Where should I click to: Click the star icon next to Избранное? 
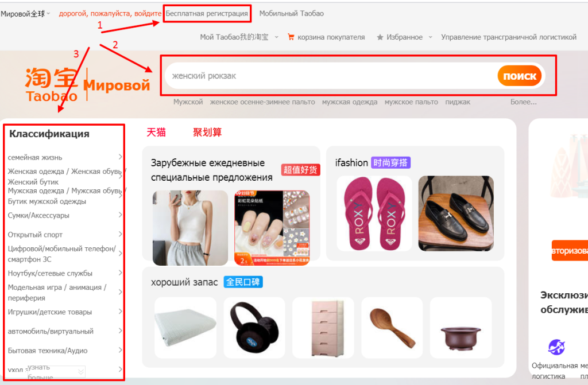(x=380, y=37)
